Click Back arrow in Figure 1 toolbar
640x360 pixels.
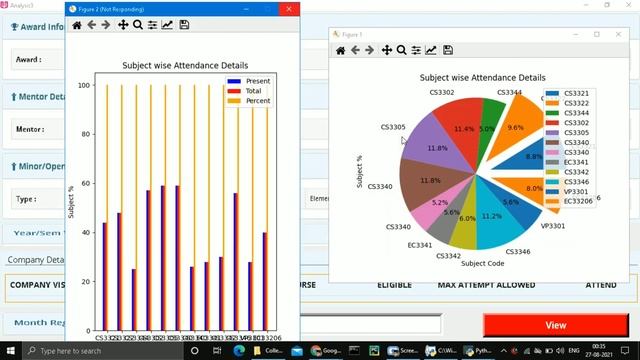click(355, 50)
